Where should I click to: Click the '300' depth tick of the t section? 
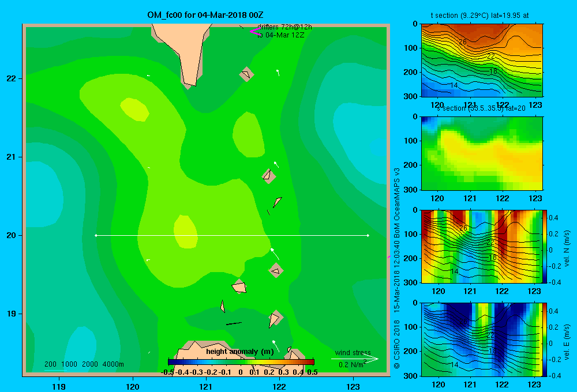click(x=410, y=96)
